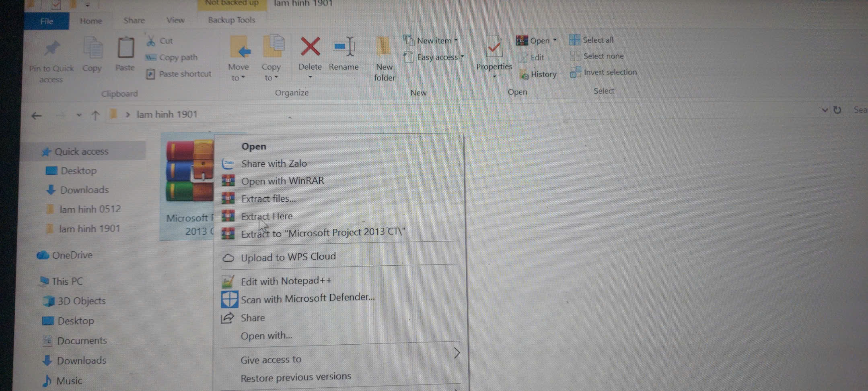
Task: Select Scan with Microsoft Defender option
Action: (x=308, y=298)
